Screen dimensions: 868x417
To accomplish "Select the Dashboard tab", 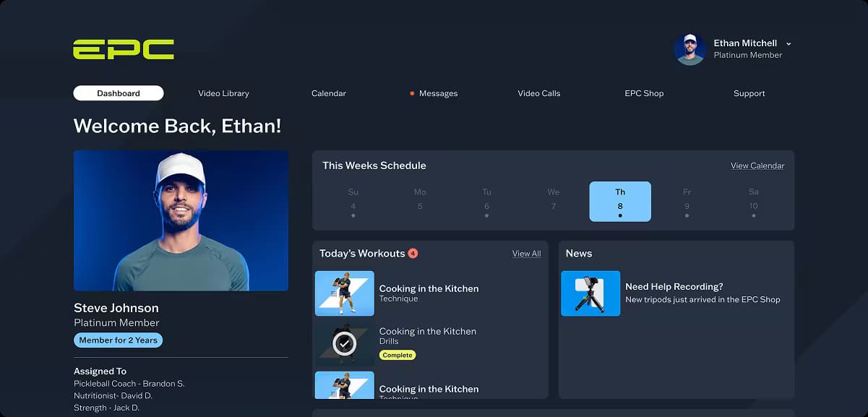I will tap(119, 93).
